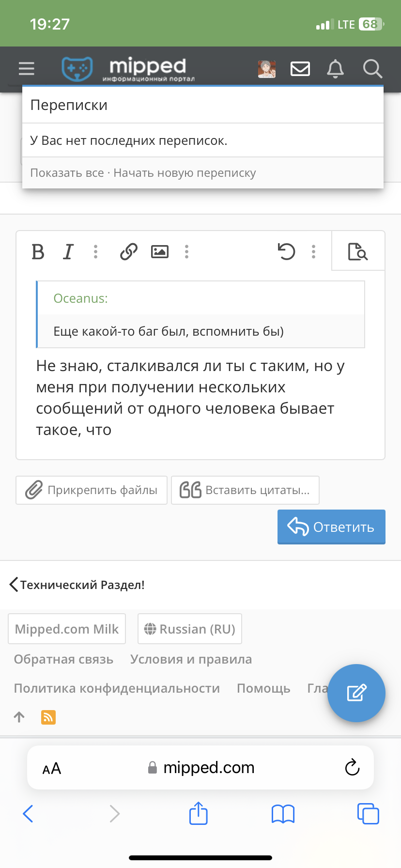Image resolution: width=401 pixels, height=868 pixels.
Task: Expand more options next to undo
Action: 314,252
